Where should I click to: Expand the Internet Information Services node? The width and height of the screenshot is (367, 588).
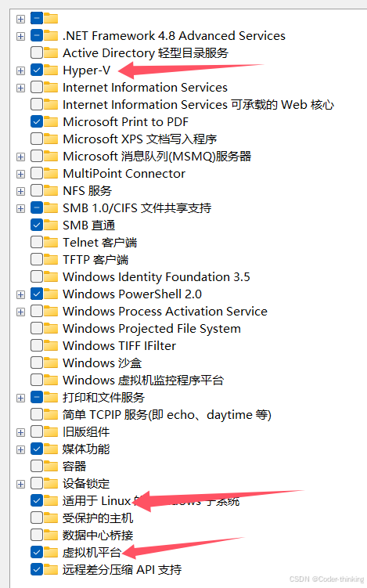[20, 88]
